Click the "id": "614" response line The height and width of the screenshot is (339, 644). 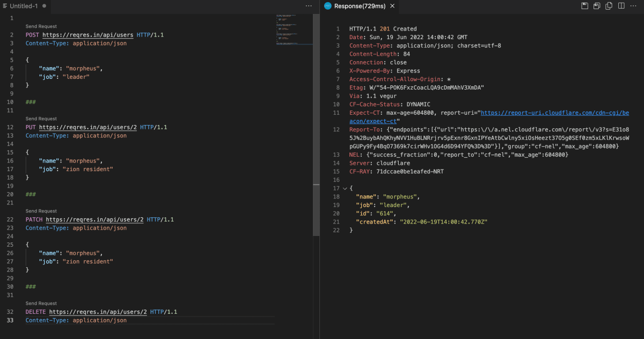tap(378, 213)
